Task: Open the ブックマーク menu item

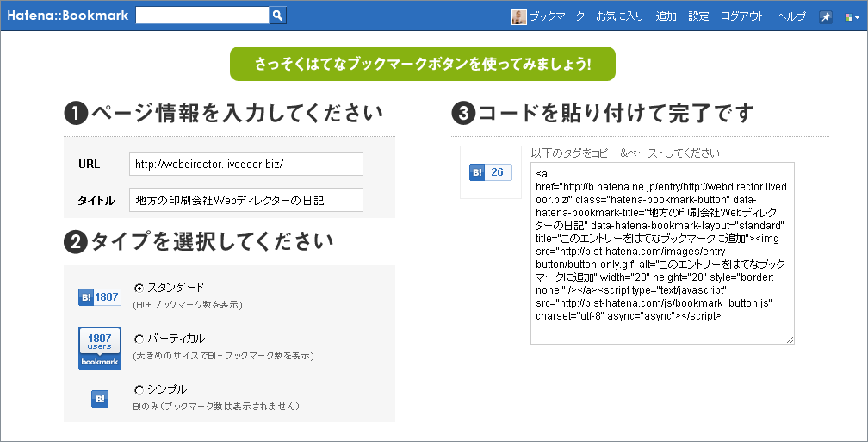Action: [x=557, y=16]
